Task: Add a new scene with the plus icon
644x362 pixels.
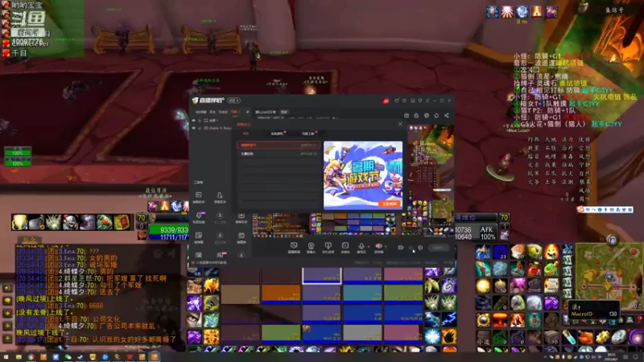Action: (x=247, y=112)
